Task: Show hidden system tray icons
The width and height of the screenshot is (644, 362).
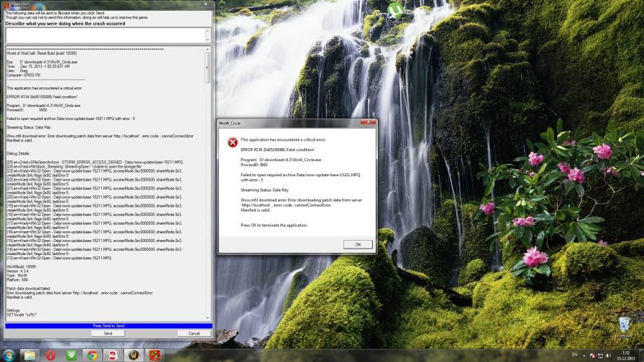Action: (x=583, y=356)
